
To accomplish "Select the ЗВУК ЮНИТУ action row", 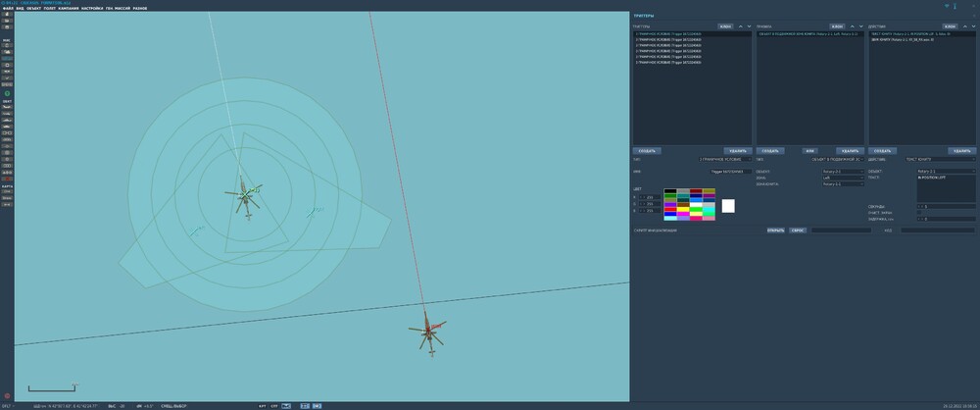I will pyautogui.click(x=922, y=39).
